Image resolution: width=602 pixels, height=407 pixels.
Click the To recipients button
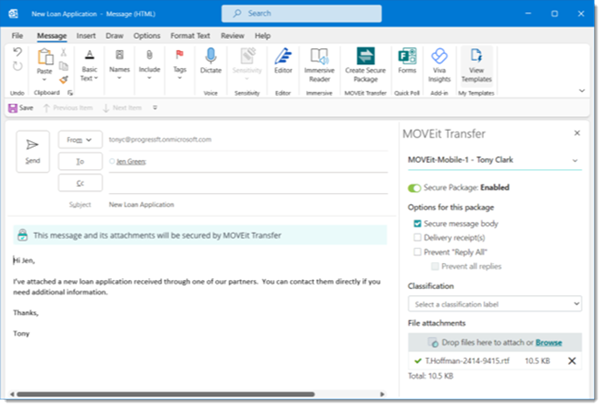click(x=80, y=162)
